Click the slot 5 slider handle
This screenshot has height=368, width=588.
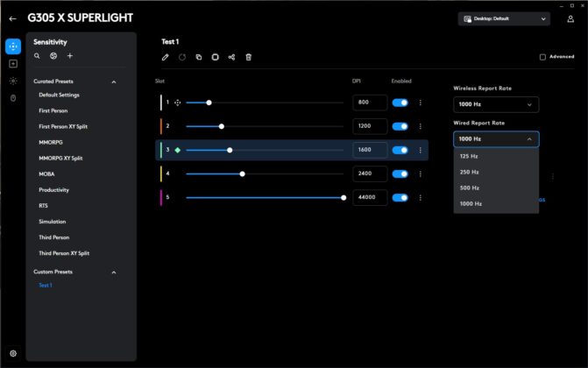pos(344,198)
